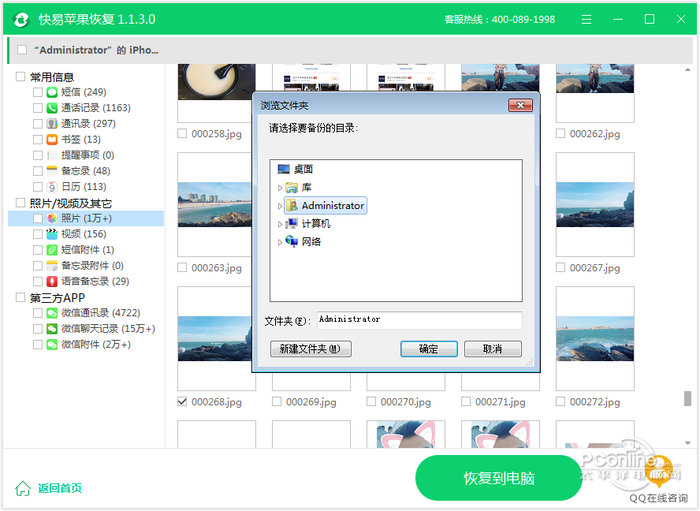700x511 pixels.
Task: Select the 桌面 label in folder tree
Action: click(303, 169)
